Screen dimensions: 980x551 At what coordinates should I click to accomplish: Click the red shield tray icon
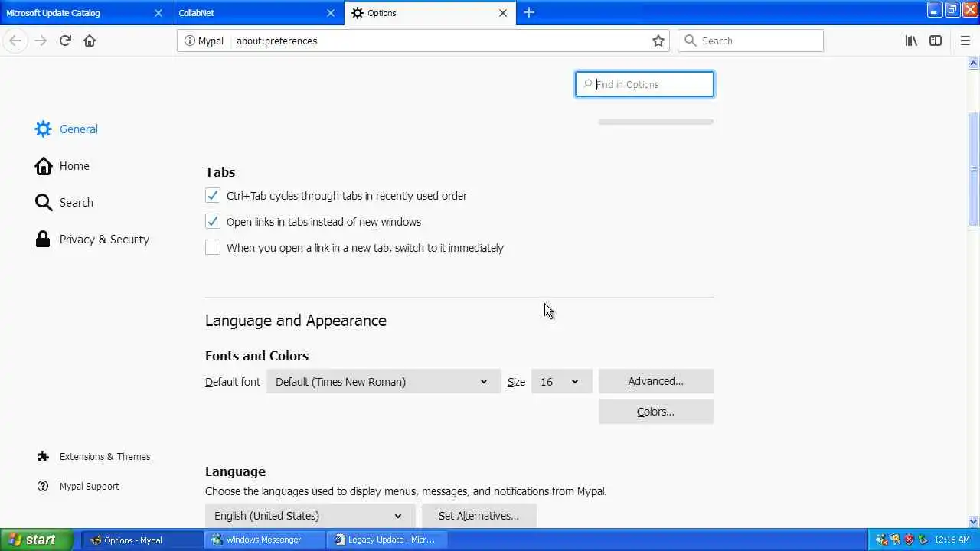tap(909, 540)
